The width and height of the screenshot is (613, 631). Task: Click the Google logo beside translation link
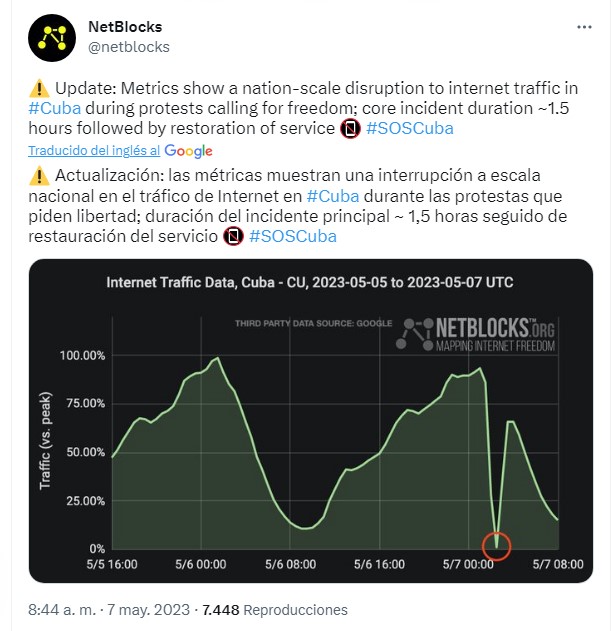point(188,151)
